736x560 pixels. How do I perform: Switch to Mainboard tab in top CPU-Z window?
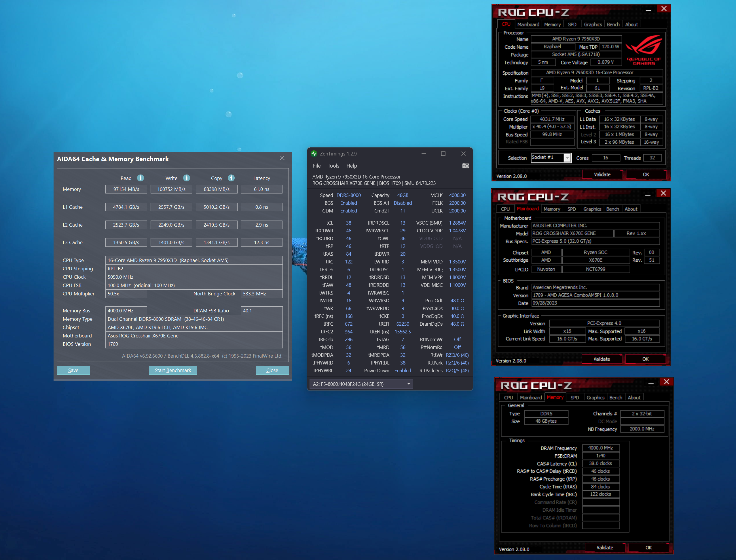click(528, 24)
